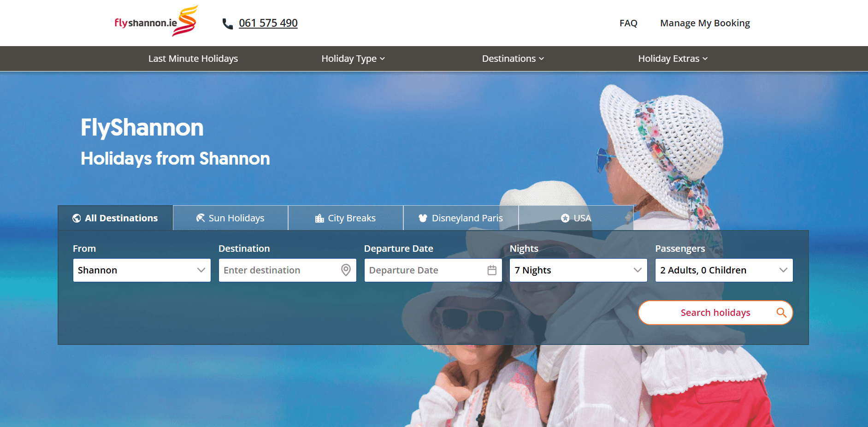868x427 pixels.
Task: Open the 7 Nights dropdown
Action: [579, 270]
